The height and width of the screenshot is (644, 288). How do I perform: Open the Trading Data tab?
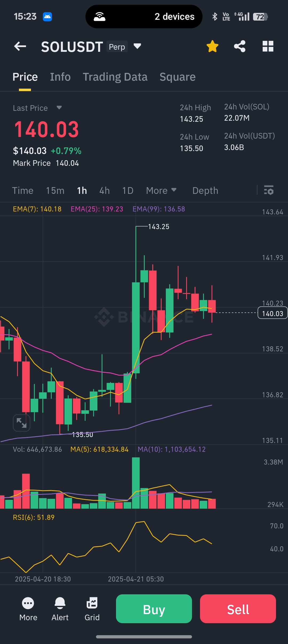coord(115,77)
